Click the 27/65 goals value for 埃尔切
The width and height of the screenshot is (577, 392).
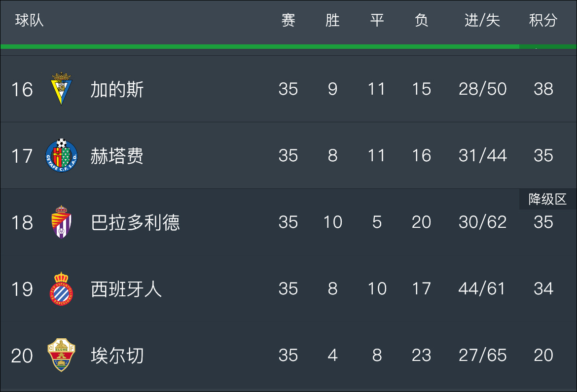click(482, 355)
